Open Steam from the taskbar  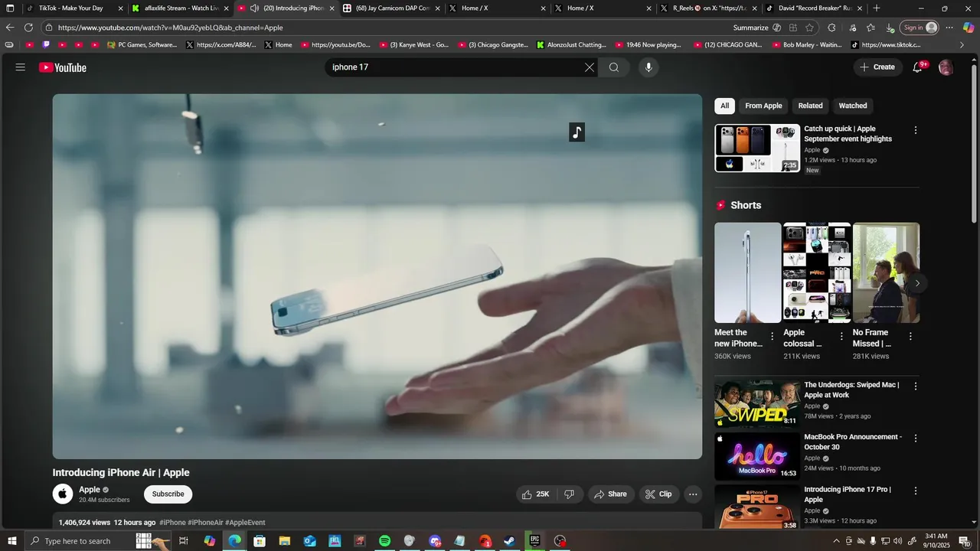(x=509, y=541)
